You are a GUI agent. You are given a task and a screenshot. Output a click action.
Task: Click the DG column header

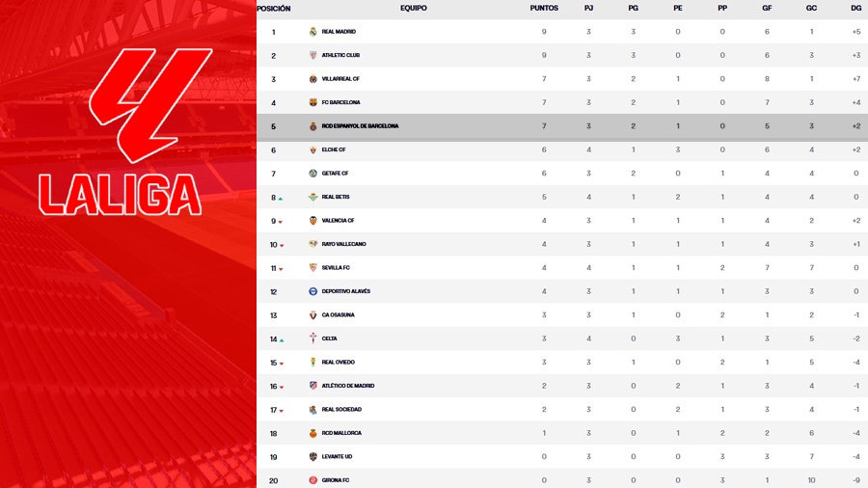tap(856, 8)
